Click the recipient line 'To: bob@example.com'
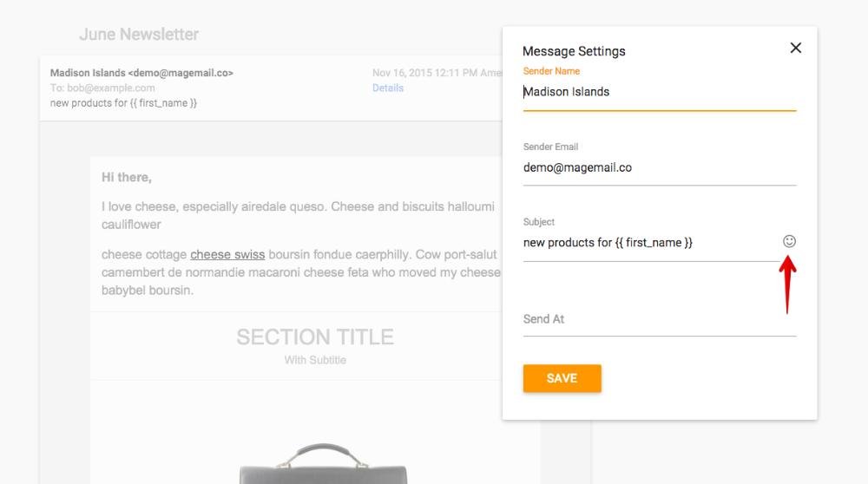Viewport: 868px width, 484px height. pyautogui.click(x=102, y=88)
